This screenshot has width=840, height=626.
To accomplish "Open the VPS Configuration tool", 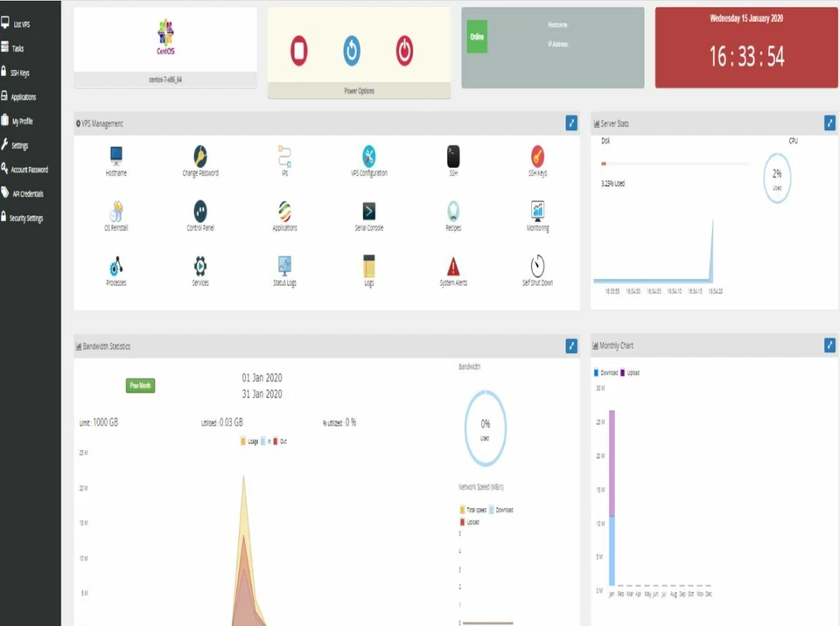I will (x=367, y=157).
